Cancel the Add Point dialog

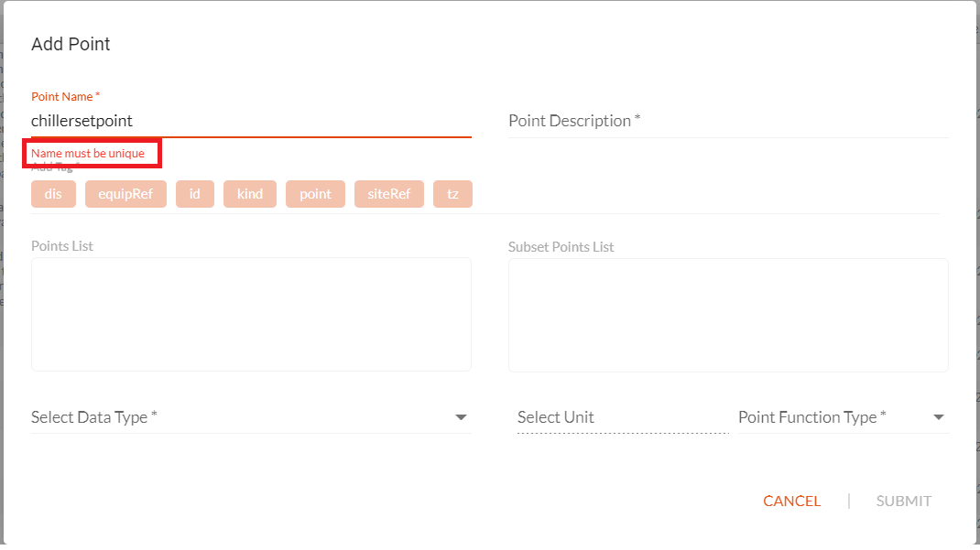(791, 501)
